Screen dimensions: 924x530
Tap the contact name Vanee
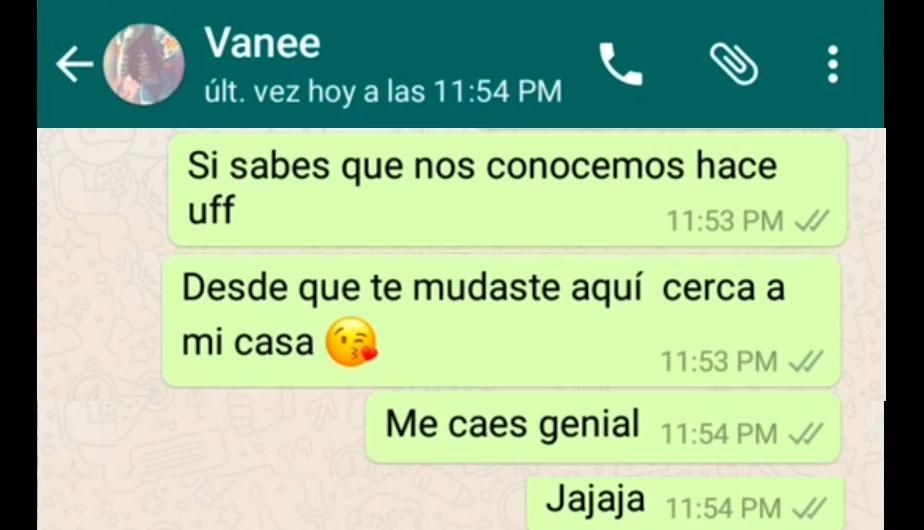point(262,42)
